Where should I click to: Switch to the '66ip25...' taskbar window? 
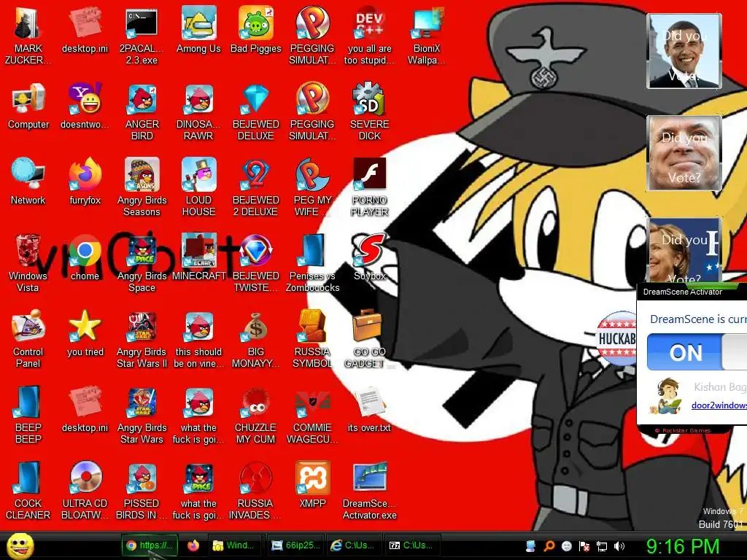(295, 545)
